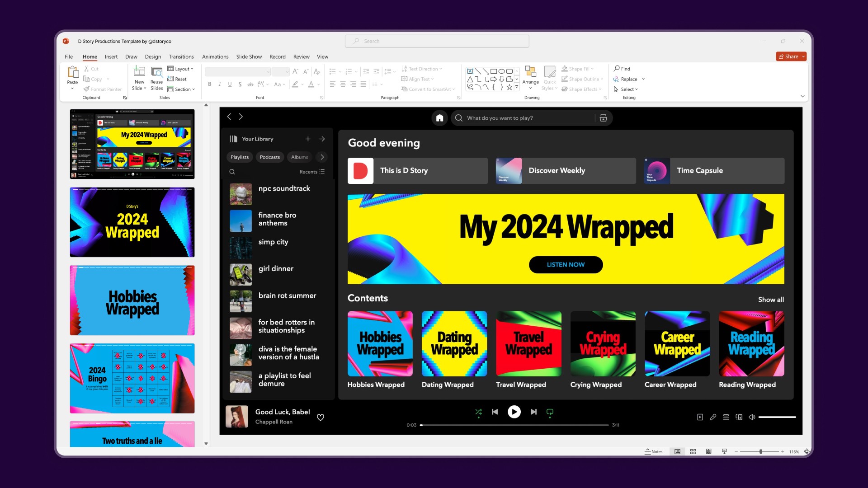Click the Find magnifier icon
Screen dimensions: 868x488
click(x=617, y=69)
